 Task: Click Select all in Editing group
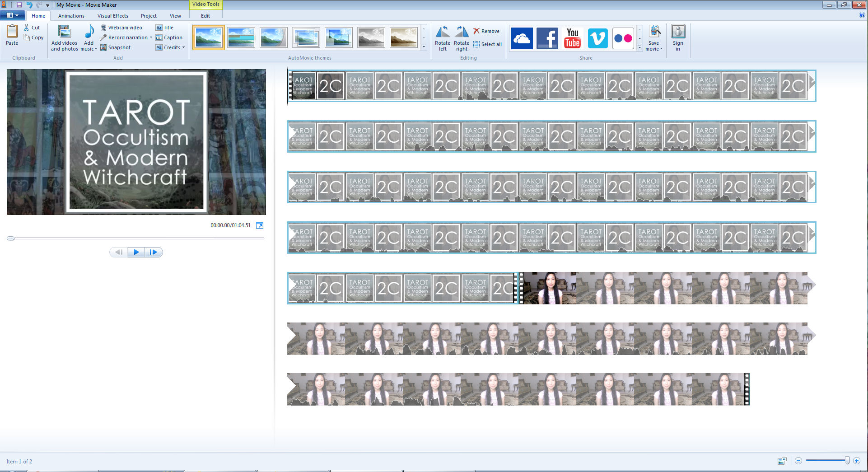pyautogui.click(x=487, y=44)
